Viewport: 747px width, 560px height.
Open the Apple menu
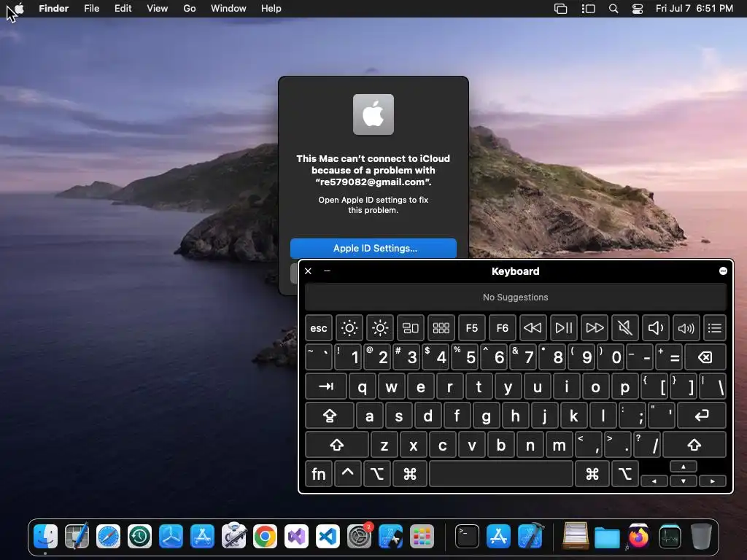pyautogui.click(x=19, y=8)
